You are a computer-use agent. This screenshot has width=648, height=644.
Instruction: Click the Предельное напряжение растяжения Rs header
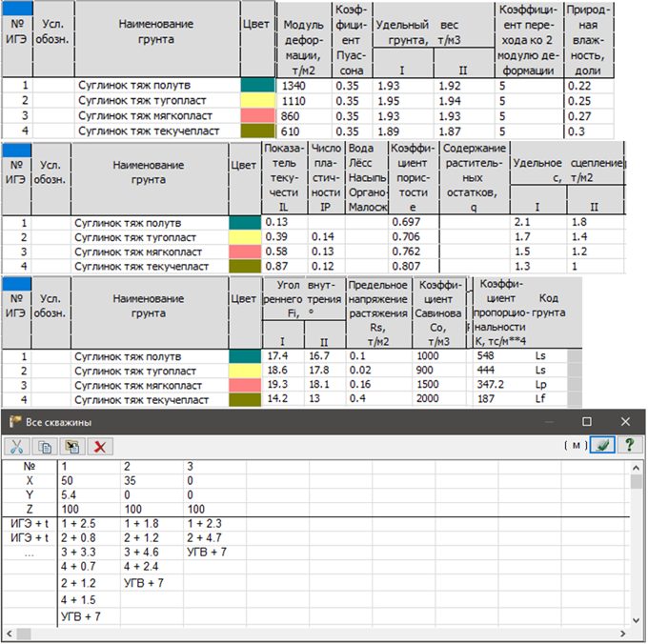pyautogui.click(x=378, y=312)
